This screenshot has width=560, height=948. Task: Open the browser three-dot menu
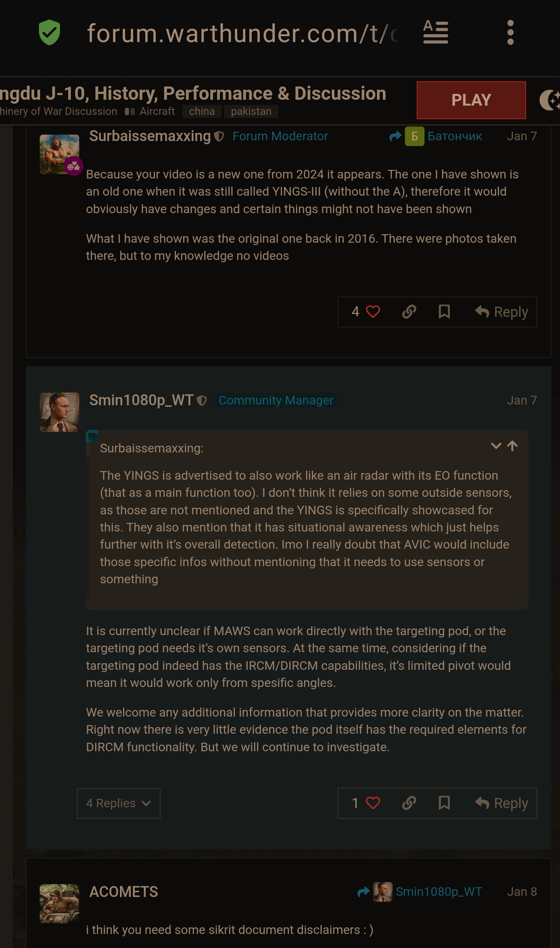510,33
